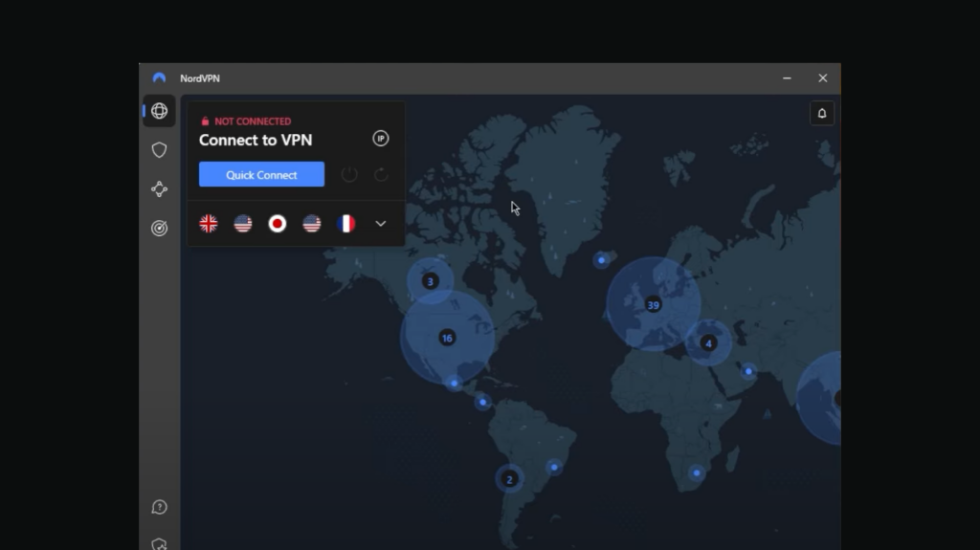Screen dimensions: 980x550
Task: Expand recent connections chevron
Action: pyautogui.click(x=381, y=223)
